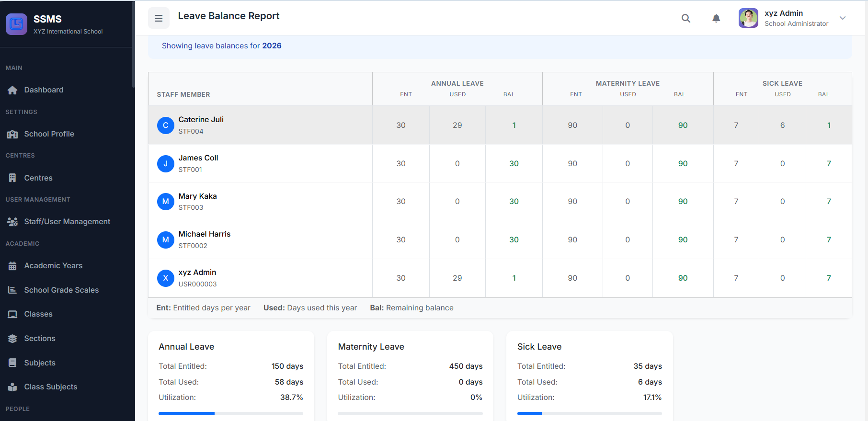
Task: Click the hamburger menu toggle button
Action: (x=159, y=18)
